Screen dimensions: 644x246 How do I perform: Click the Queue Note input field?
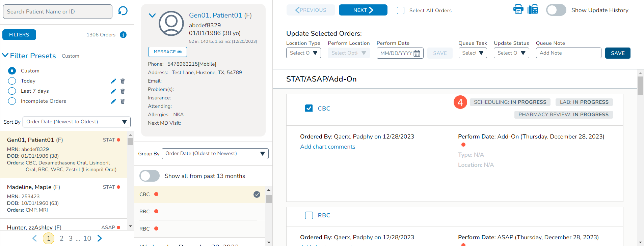(x=568, y=53)
